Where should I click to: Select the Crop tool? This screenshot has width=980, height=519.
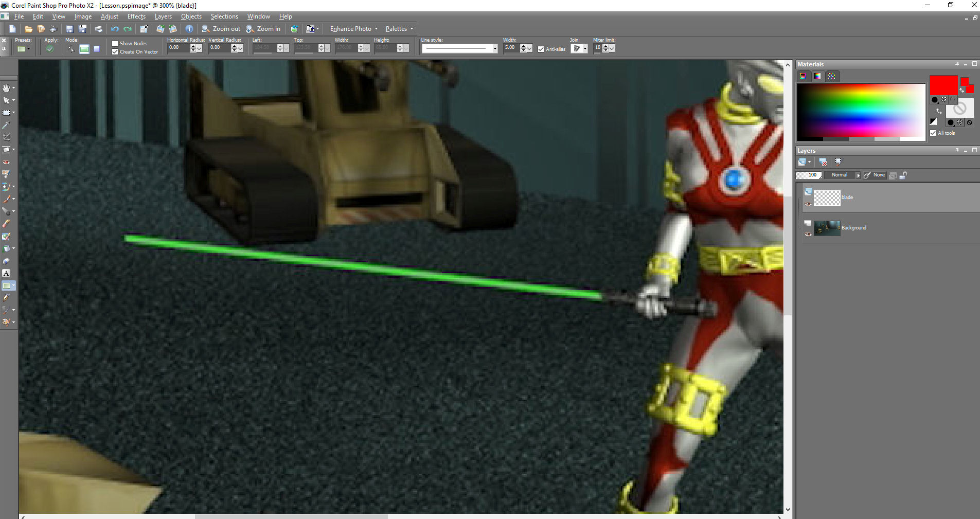(6, 137)
